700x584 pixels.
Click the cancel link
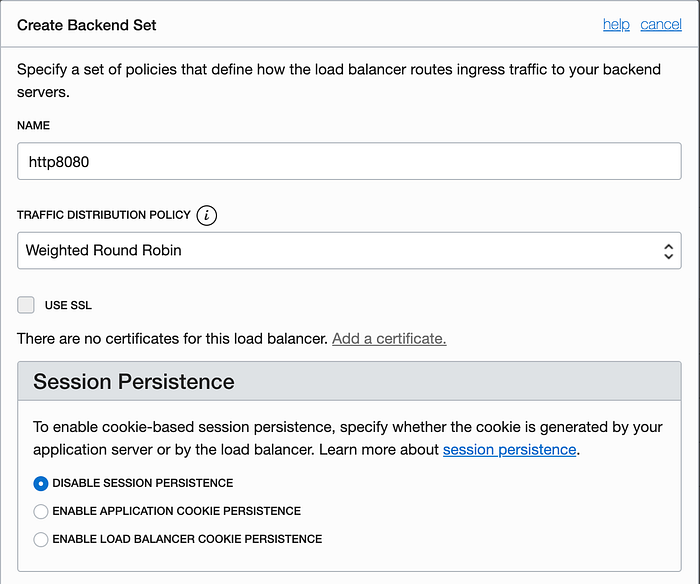pyautogui.click(x=661, y=24)
